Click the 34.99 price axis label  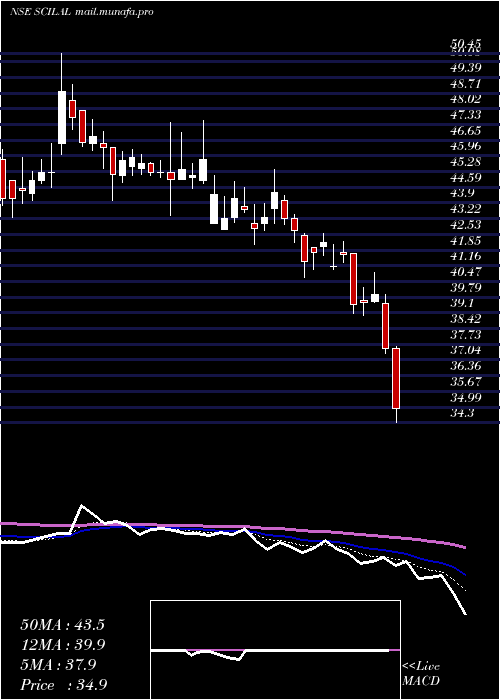(466, 397)
